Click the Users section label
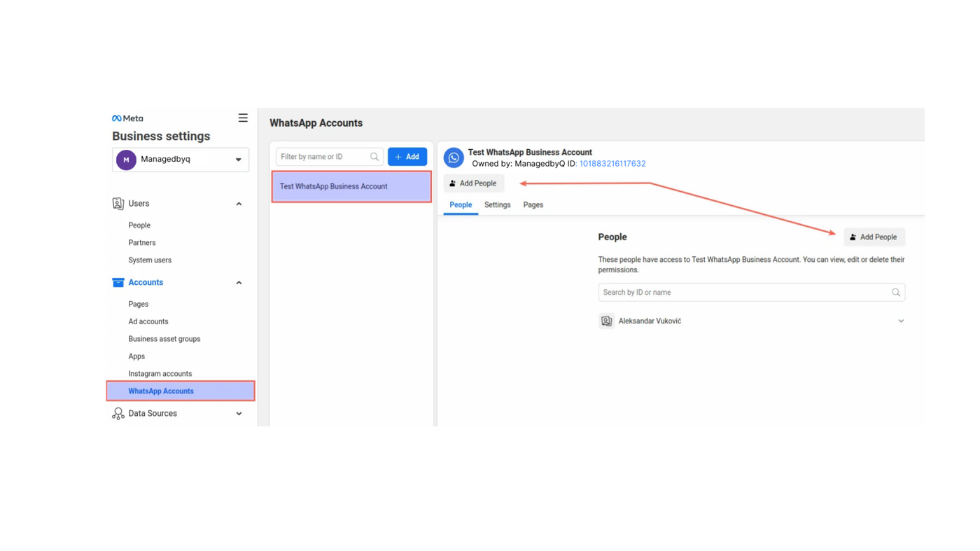Viewport: 980px width, 551px height. (139, 204)
